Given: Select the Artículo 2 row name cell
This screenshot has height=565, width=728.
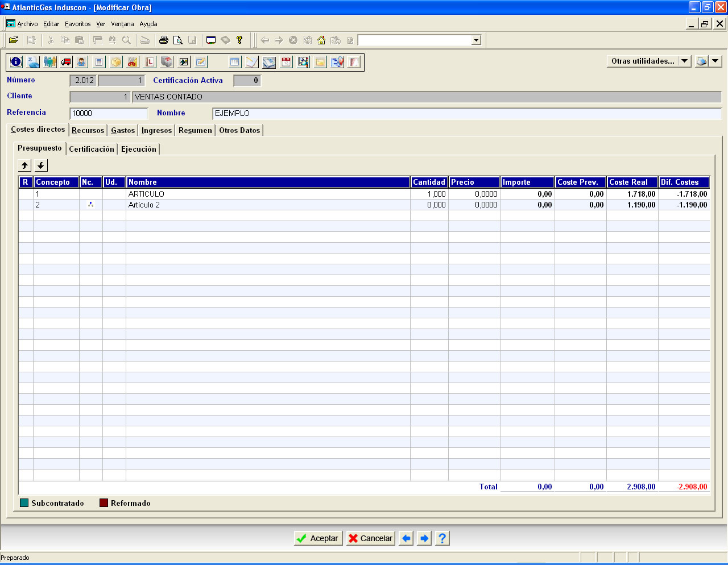Looking at the screenshot, I should coord(268,205).
